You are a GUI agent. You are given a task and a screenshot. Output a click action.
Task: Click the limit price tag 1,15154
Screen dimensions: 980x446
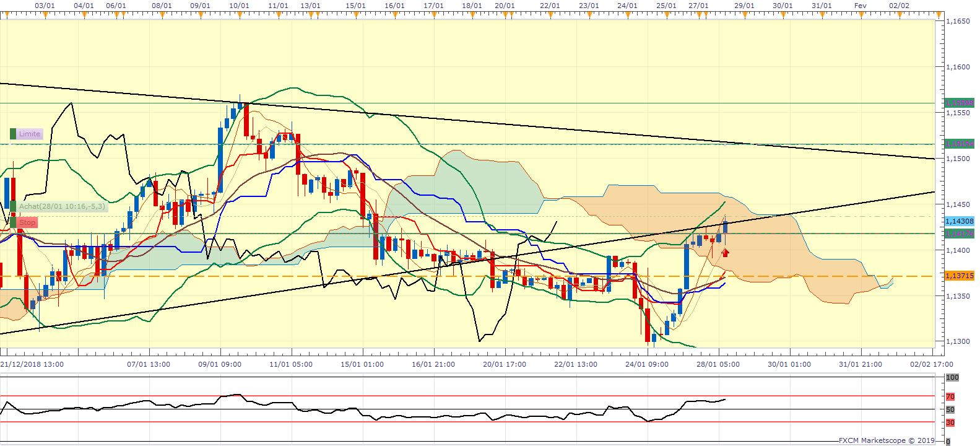959,144
